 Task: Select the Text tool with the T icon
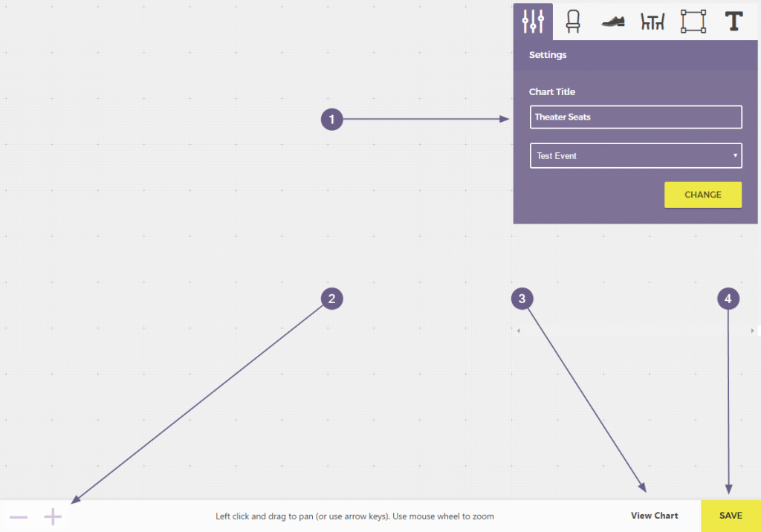(x=733, y=22)
